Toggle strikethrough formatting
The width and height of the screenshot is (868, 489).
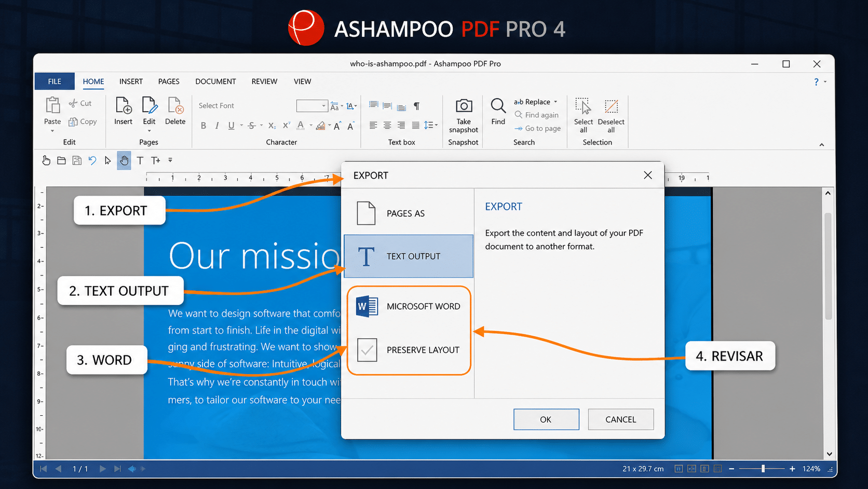(252, 126)
